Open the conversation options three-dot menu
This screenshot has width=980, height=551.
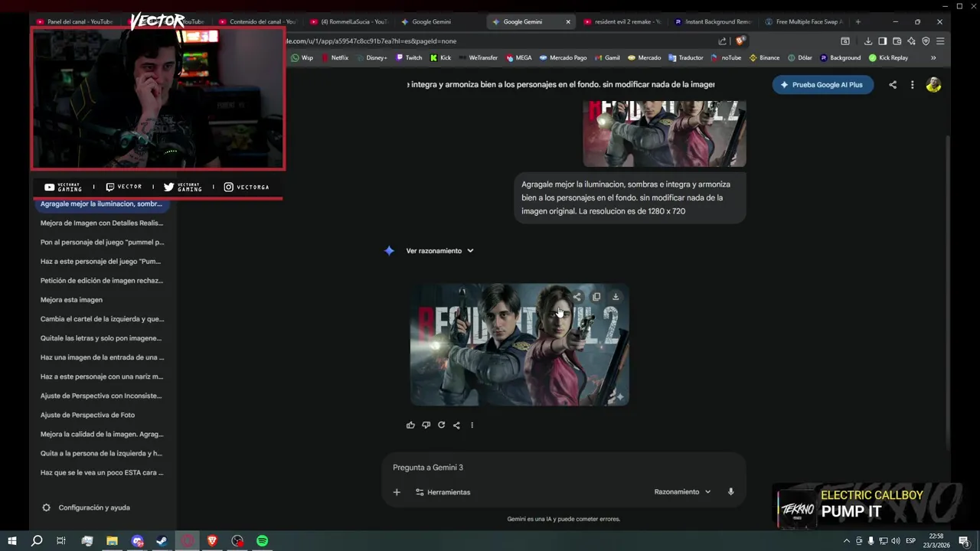[912, 85]
